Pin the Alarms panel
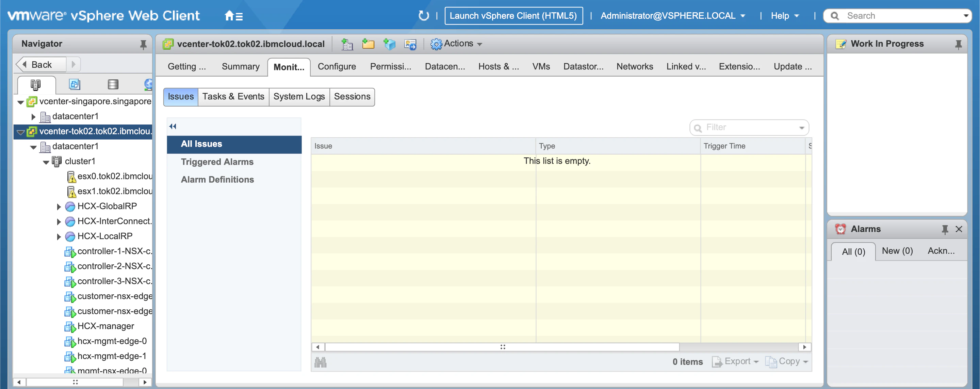 point(945,229)
